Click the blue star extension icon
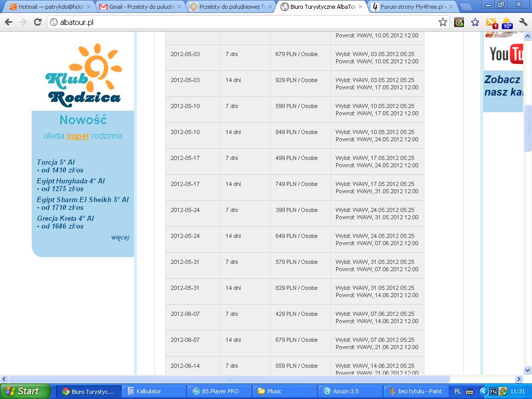532x399 pixels. pyautogui.click(x=475, y=22)
